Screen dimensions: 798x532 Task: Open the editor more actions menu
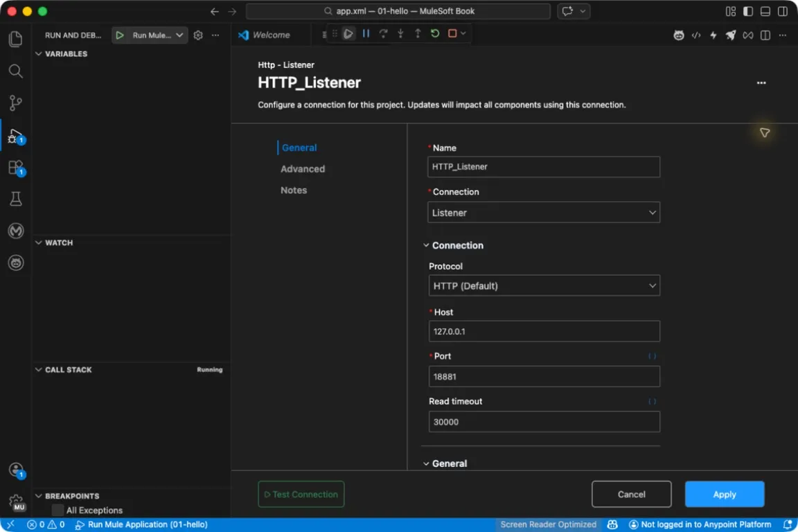point(782,35)
